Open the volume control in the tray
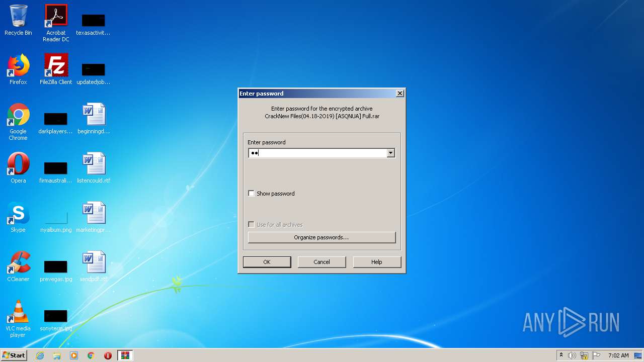Viewport: 644px width, 362px height. coord(572,355)
